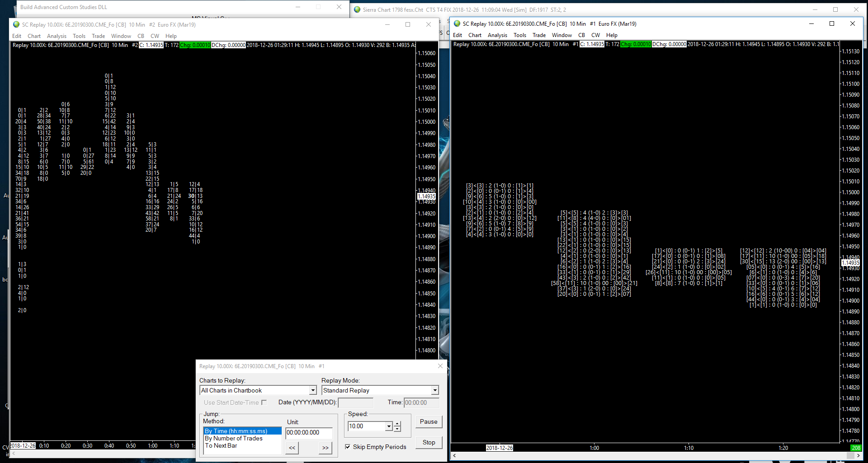
Task: Click the replay Date (YYYY/MM/DD) field
Action: [356, 402]
